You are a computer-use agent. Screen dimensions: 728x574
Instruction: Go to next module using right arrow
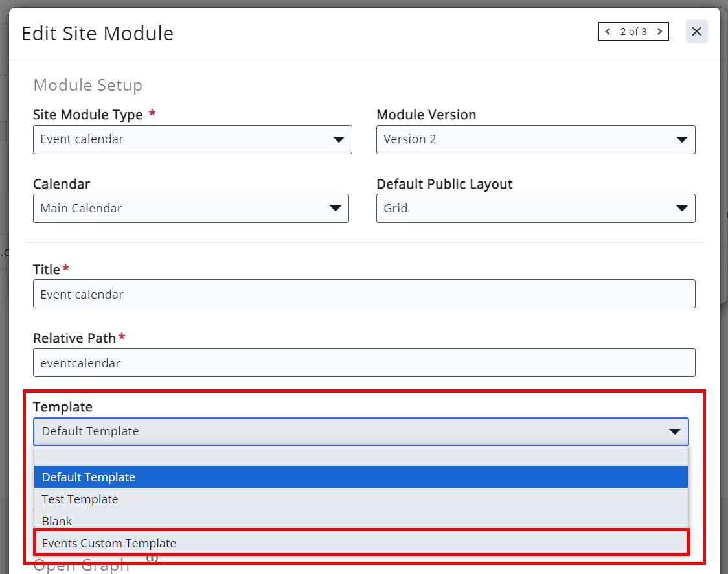coord(659,32)
